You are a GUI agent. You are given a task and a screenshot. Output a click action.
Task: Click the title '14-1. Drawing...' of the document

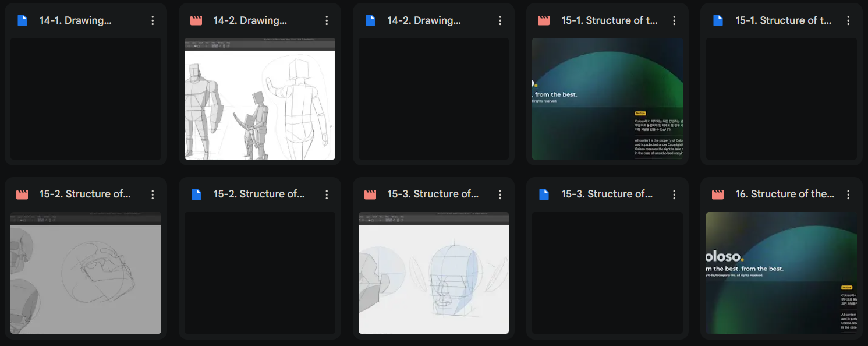pyautogui.click(x=76, y=20)
